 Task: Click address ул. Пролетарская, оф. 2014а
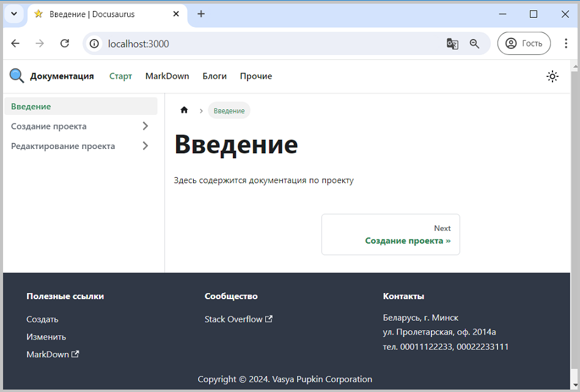click(x=439, y=332)
